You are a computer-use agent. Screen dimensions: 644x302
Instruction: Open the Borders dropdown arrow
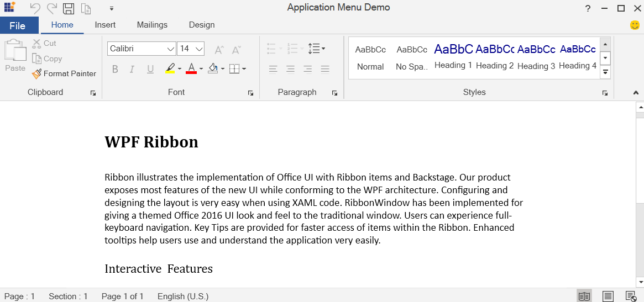pos(244,69)
